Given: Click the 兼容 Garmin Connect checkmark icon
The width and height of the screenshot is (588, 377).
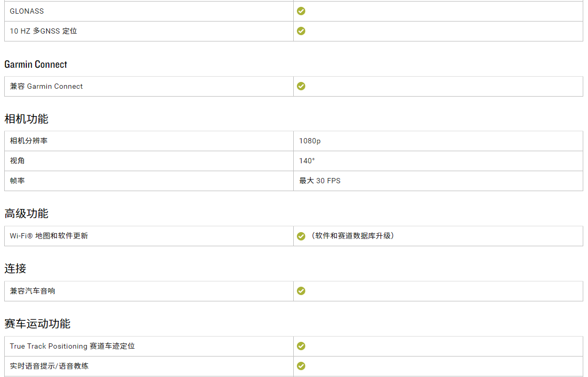Looking at the screenshot, I should click(x=301, y=86).
